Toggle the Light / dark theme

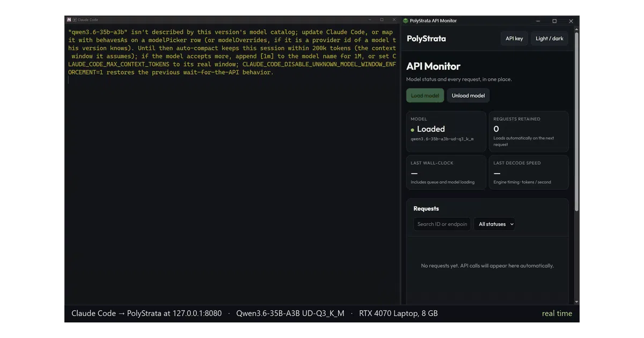[550, 39]
